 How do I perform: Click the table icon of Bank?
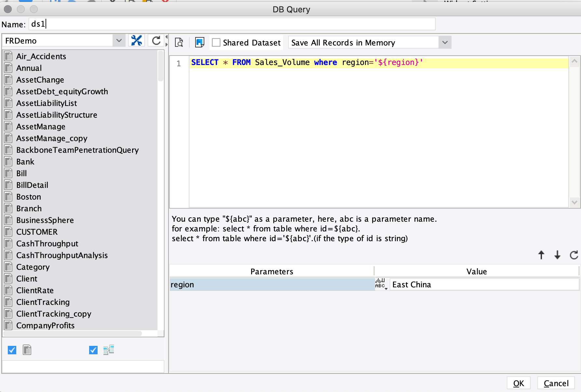(x=8, y=162)
